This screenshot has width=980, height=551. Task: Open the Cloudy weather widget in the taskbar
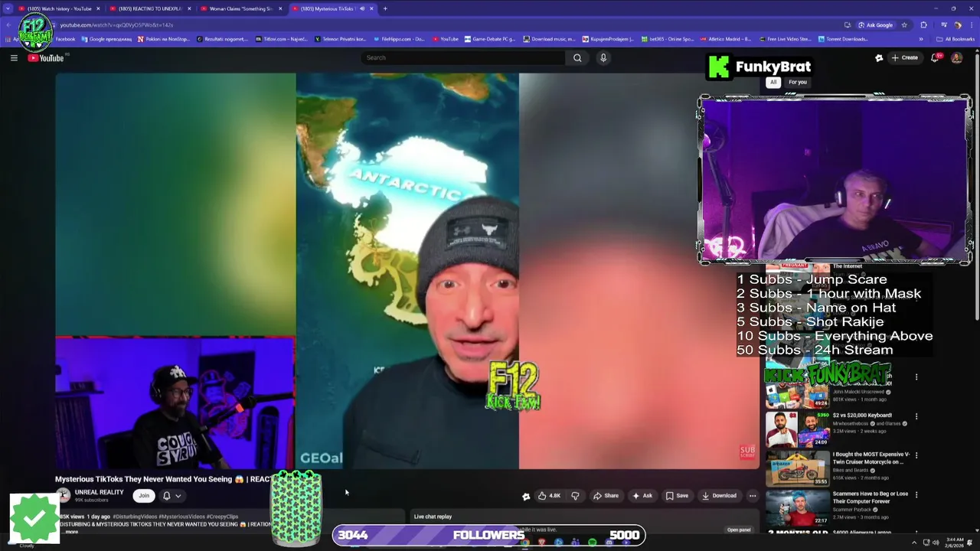pyautogui.click(x=27, y=546)
